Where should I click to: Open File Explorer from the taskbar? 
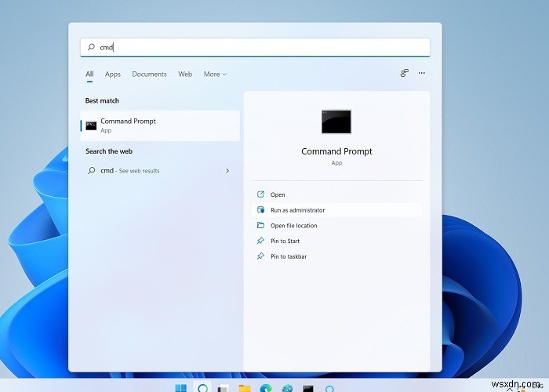tap(245, 388)
